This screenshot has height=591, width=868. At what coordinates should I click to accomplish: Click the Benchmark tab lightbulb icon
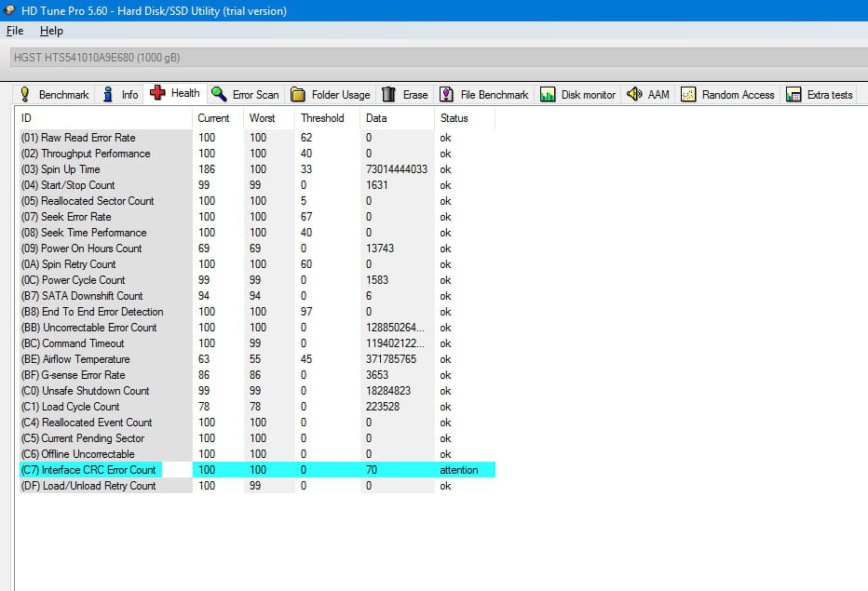(x=24, y=94)
